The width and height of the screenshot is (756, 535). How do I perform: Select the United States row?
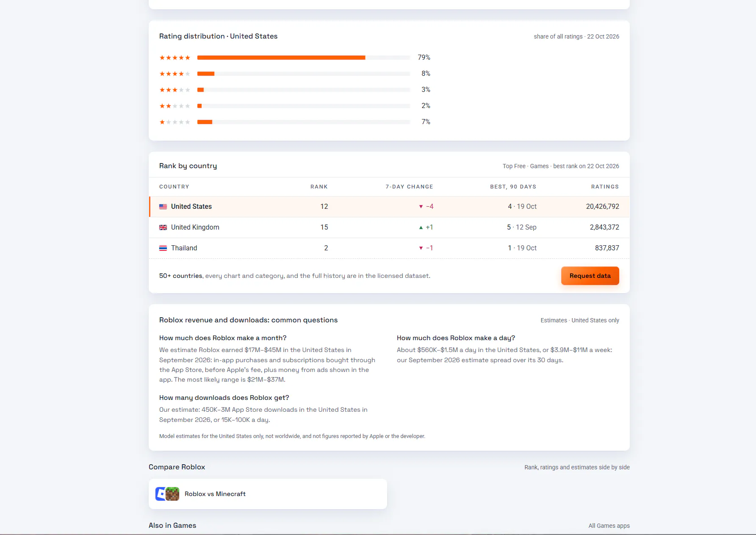click(389, 207)
